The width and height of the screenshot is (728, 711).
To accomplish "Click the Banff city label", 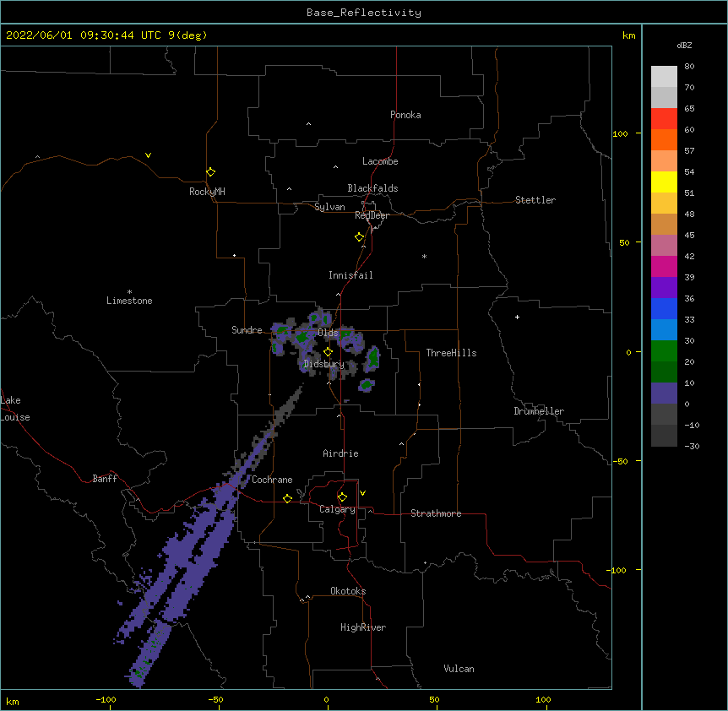I will click(x=105, y=479).
